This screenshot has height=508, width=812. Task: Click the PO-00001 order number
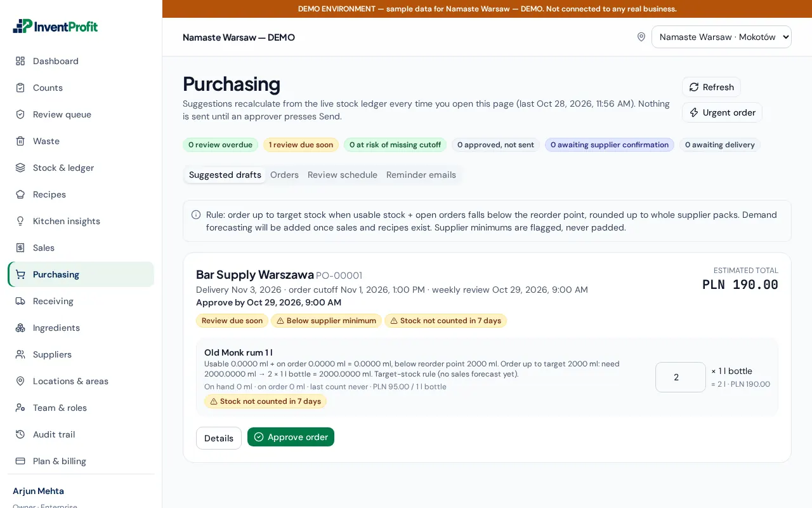coord(339,276)
